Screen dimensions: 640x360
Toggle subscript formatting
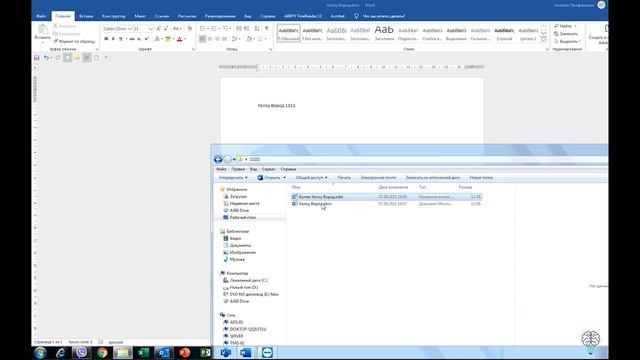pos(140,39)
